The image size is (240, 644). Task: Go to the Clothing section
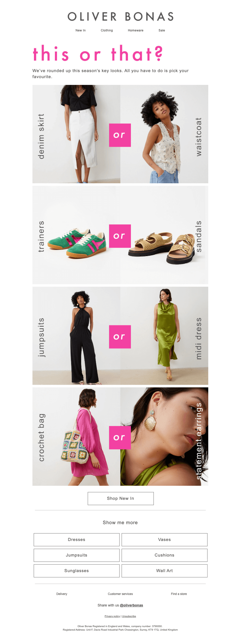[x=107, y=30]
